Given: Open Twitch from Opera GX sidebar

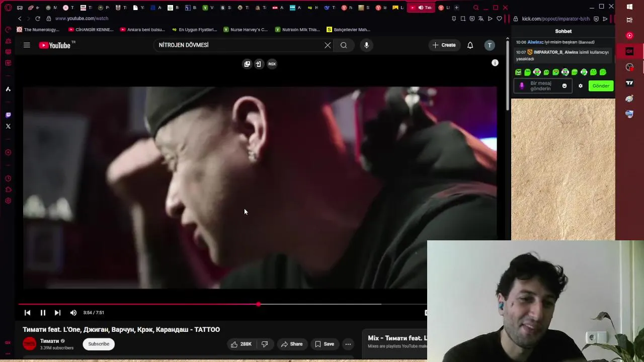Looking at the screenshot, I should pos(8,115).
